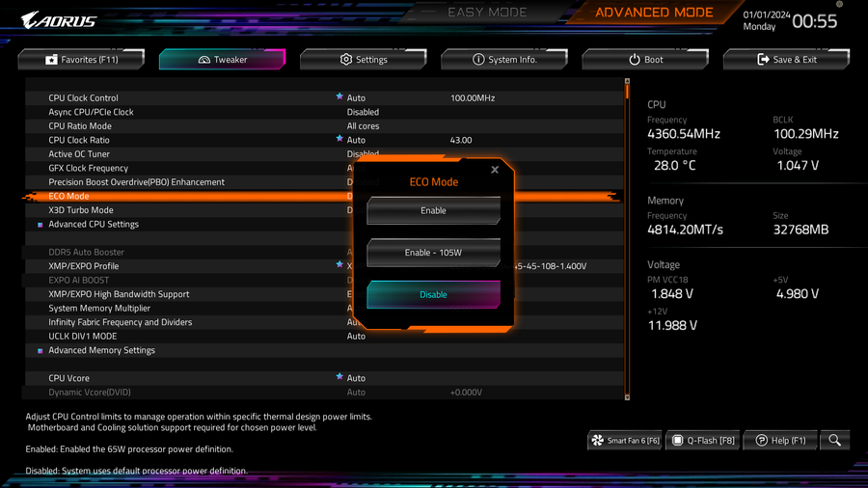Select CPU Ratio Mode row
This screenshot has height=488, width=868.
(324, 126)
